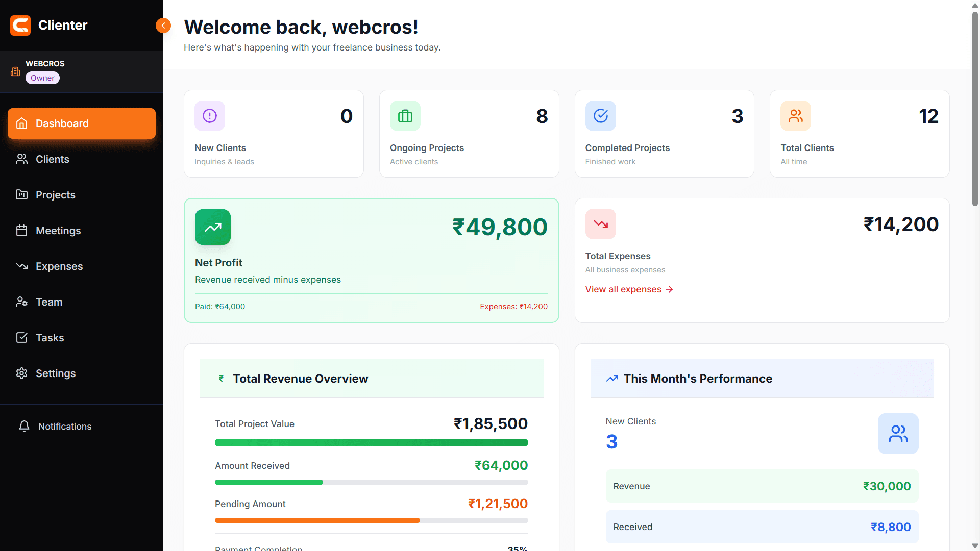The width and height of the screenshot is (980, 551).
Task: Collapse the sidebar with the orange chevron
Action: (x=163, y=26)
